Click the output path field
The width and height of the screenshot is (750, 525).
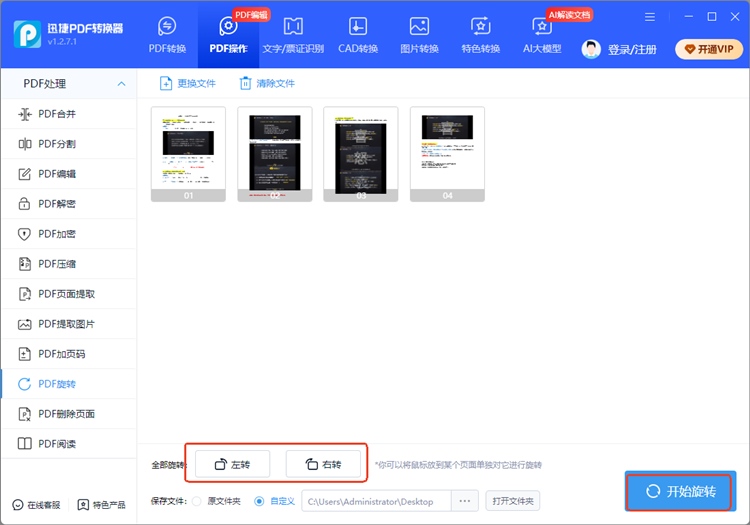376,502
